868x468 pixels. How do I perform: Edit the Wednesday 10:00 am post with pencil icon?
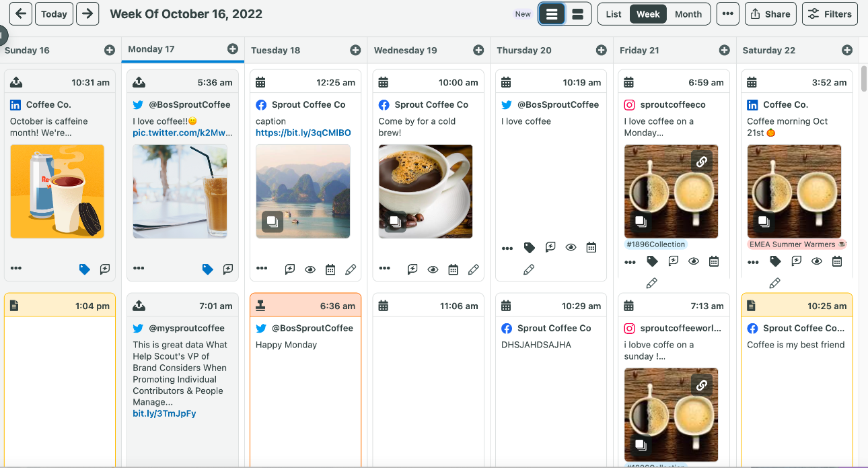[474, 269]
